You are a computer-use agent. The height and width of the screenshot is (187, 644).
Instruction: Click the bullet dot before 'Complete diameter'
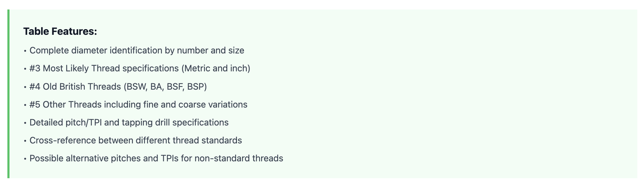[x=25, y=51]
